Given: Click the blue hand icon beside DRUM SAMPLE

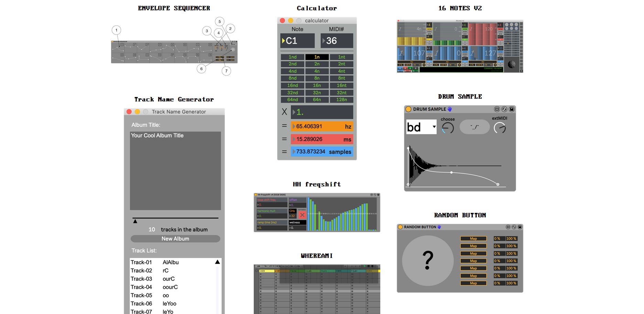Looking at the screenshot, I should [x=450, y=109].
